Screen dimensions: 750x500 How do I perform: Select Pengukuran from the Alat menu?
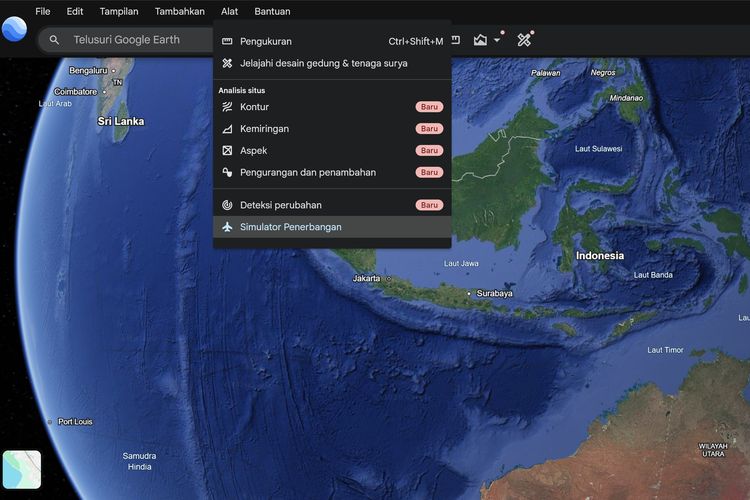332,42
